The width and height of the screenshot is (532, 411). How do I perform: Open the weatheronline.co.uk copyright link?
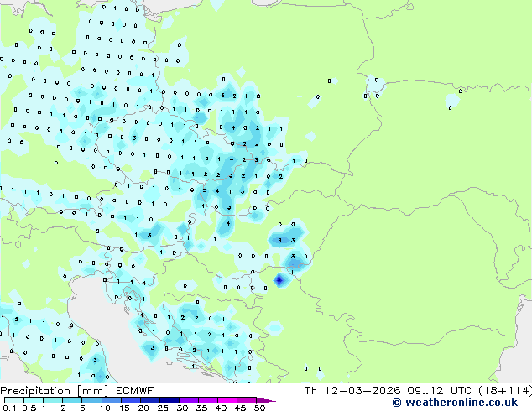pos(455,403)
